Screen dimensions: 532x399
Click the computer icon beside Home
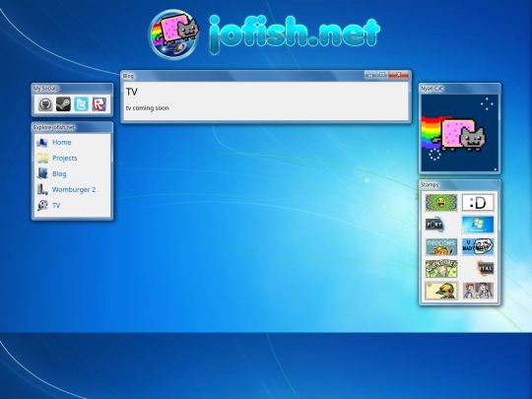(x=42, y=143)
